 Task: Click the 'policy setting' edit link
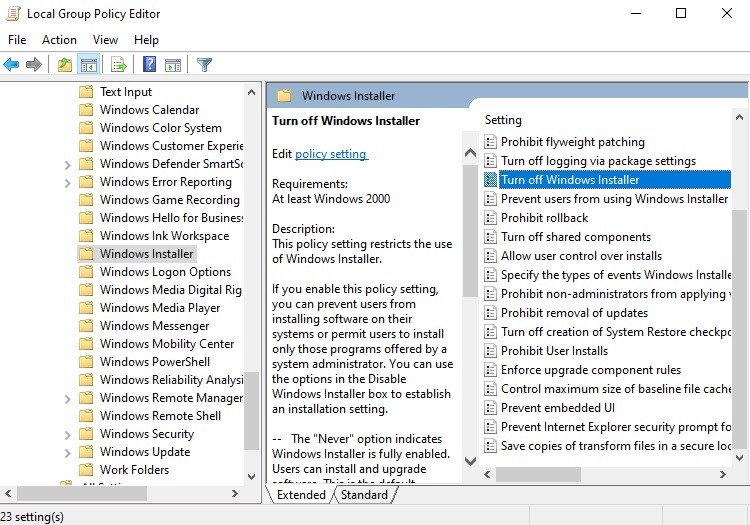[332, 154]
